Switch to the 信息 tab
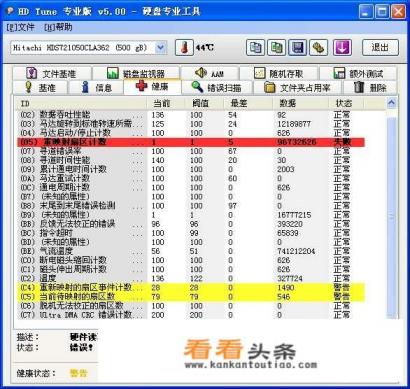 click(x=96, y=88)
